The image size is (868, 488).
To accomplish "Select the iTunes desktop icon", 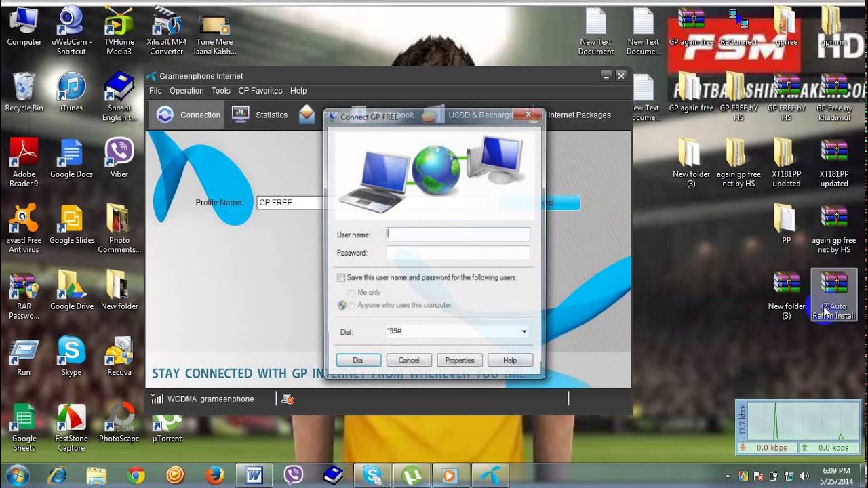I will 71,92.
